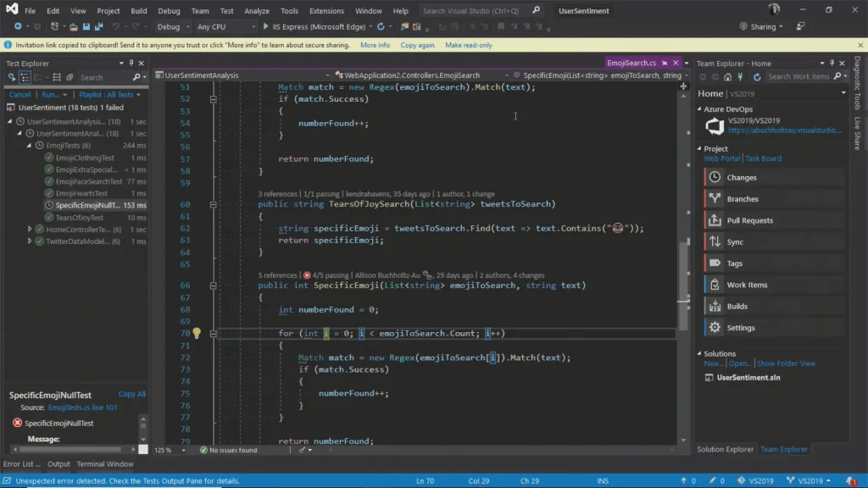The width and height of the screenshot is (868, 488).
Task: Open the Extensions menu
Action: click(326, 10)
